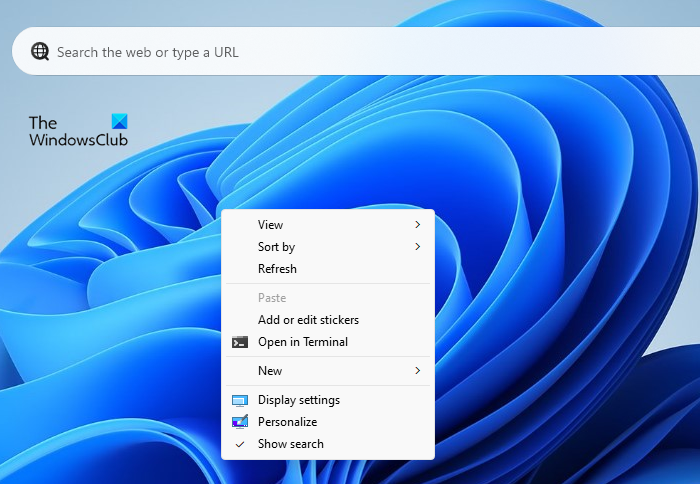The width and height of the screenshot is (700, 484).
Task: Open the New context menu item
Action: click(328, 371)
